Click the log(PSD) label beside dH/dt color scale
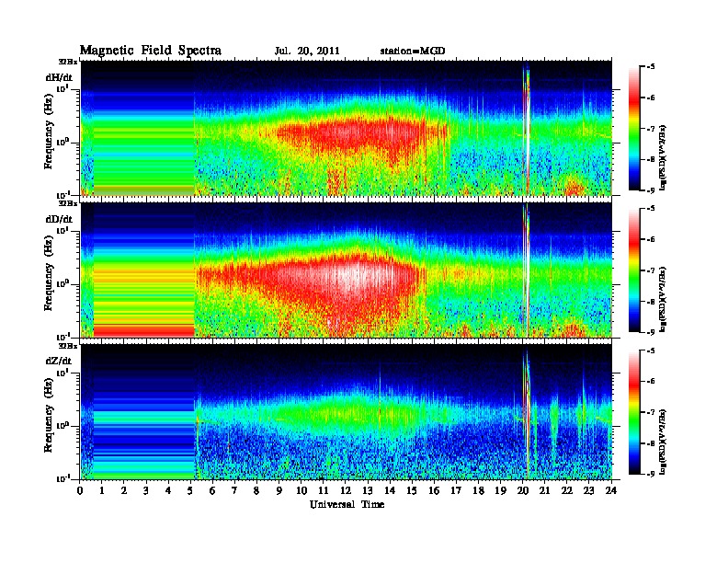The image size is (728, 563). (663, 157)
